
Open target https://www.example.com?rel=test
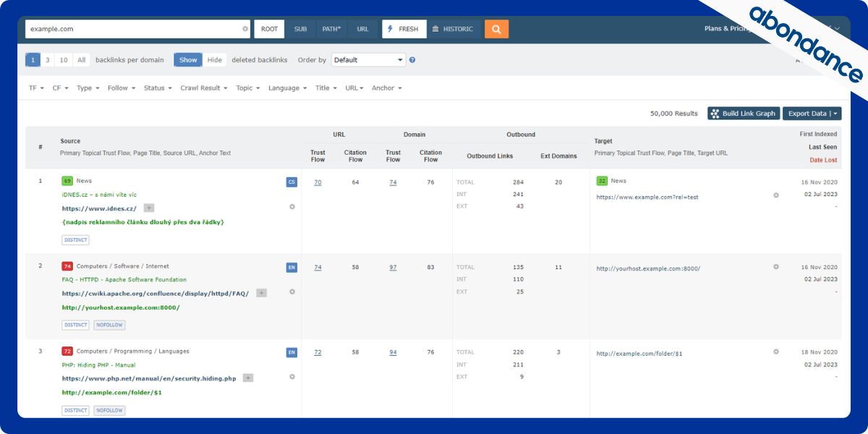(647, 197)
